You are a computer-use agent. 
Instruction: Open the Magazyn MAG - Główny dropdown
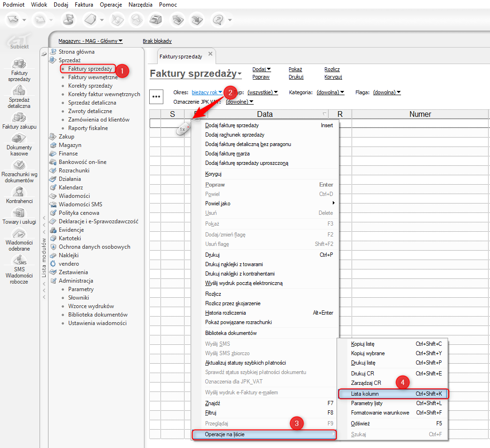click(90, 41)
